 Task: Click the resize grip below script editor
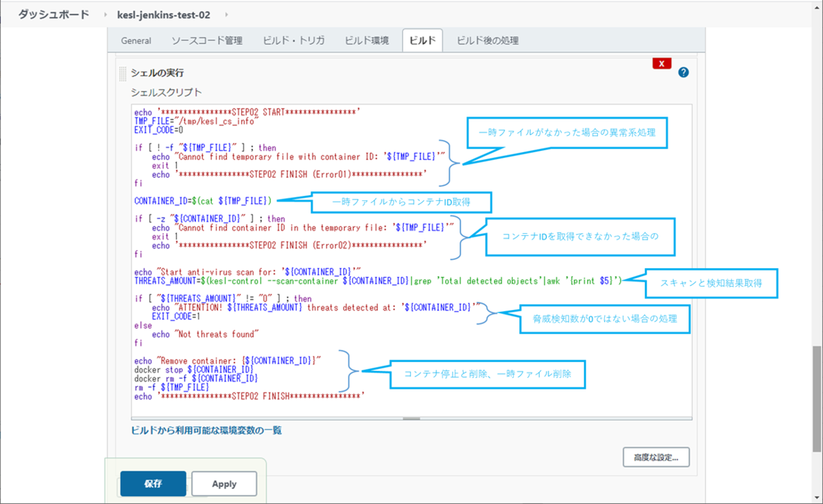pos(411,418)
